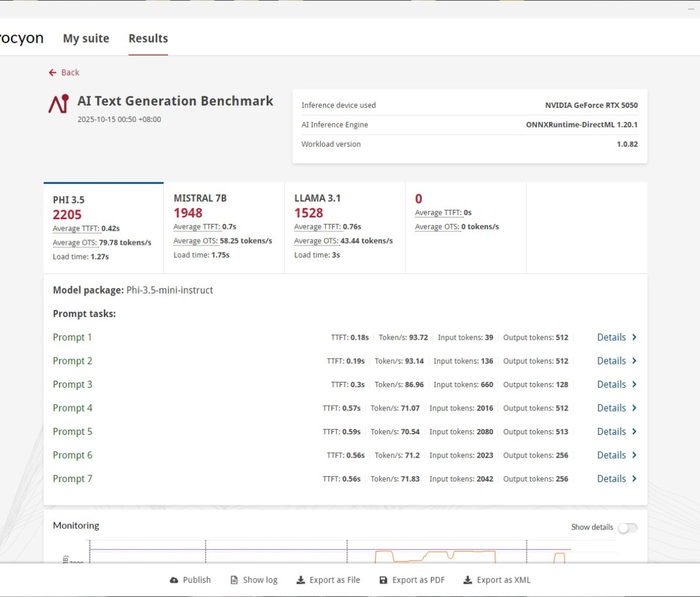Viewport: 700px width, 597px height.
Task: Click the Publish cloud icon
Action: pyautogui.click(x=174, y=580)
